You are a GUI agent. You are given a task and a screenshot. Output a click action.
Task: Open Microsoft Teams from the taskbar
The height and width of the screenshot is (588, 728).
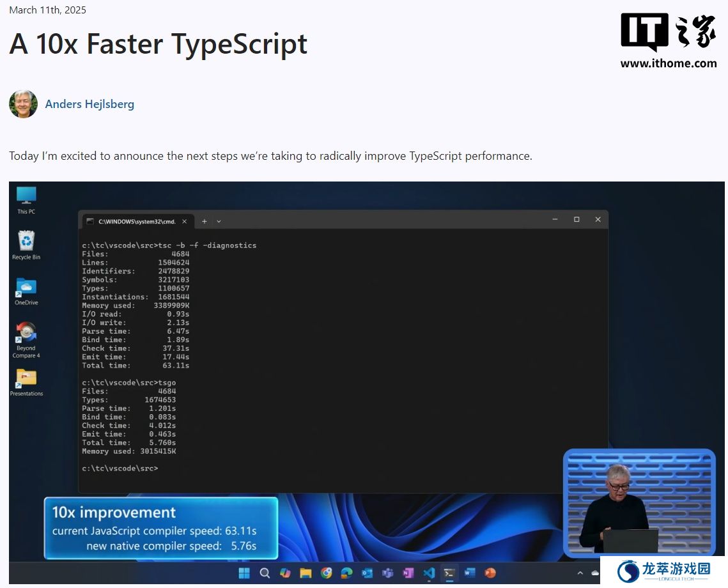(x=387, y=573)
